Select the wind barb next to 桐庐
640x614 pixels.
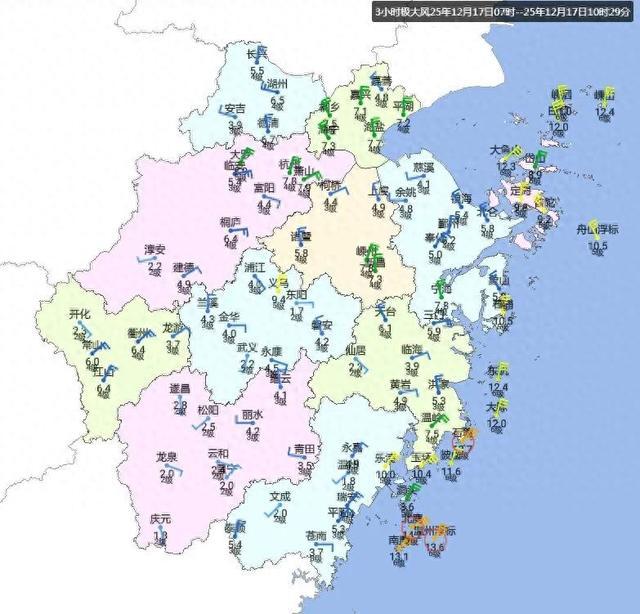pos(239,232)
